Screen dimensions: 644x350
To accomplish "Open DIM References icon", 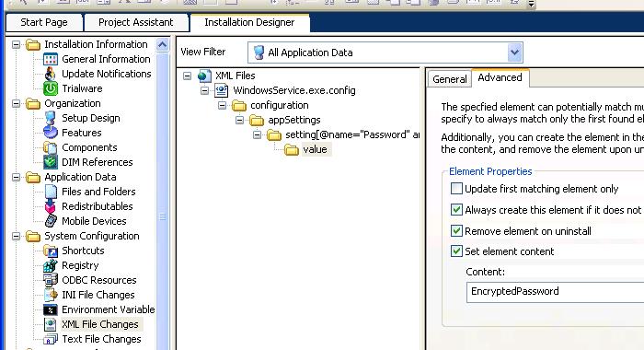I will click(51, 162).
